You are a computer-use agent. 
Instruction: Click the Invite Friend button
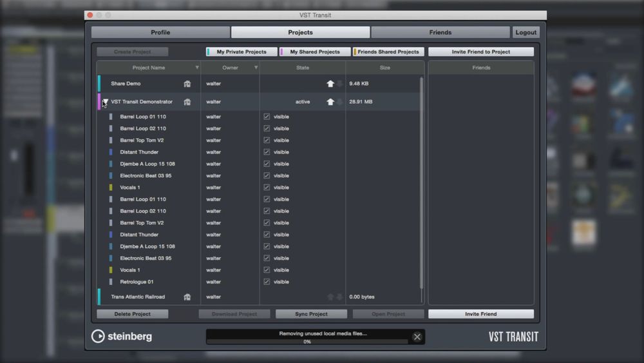point(481,313)
